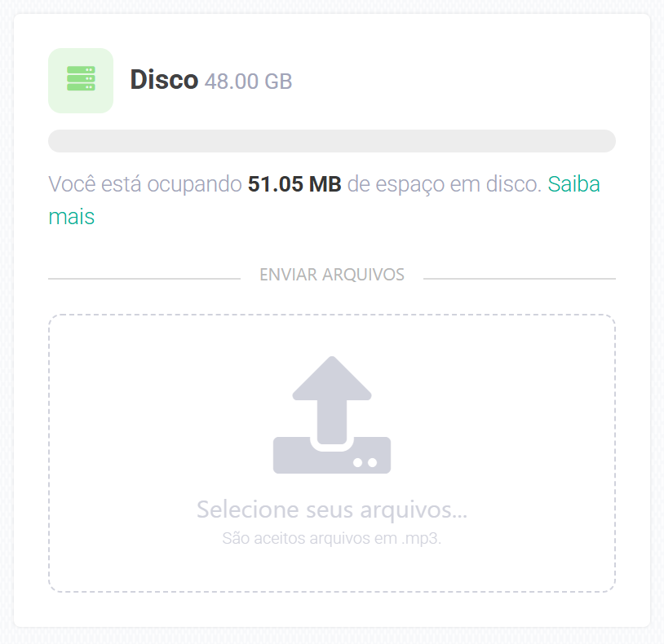The image size is (664, 644).
Task: Click the green "mais" link on second line
Action: click(72, 217)
